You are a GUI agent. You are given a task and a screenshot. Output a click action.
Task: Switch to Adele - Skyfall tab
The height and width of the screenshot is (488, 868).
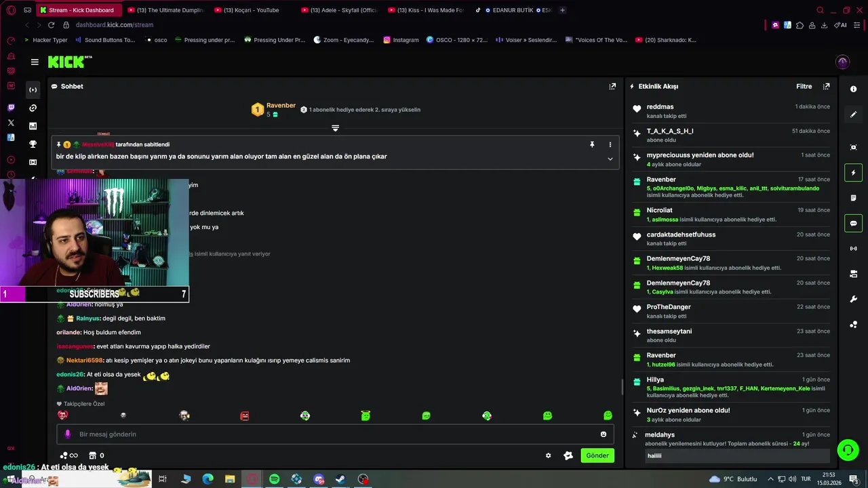tap(339, 10)
